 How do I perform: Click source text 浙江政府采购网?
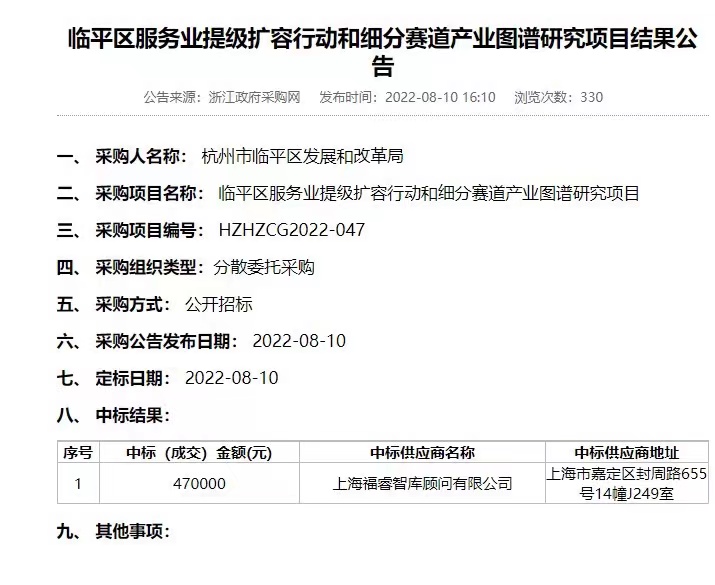coord(254,97)
